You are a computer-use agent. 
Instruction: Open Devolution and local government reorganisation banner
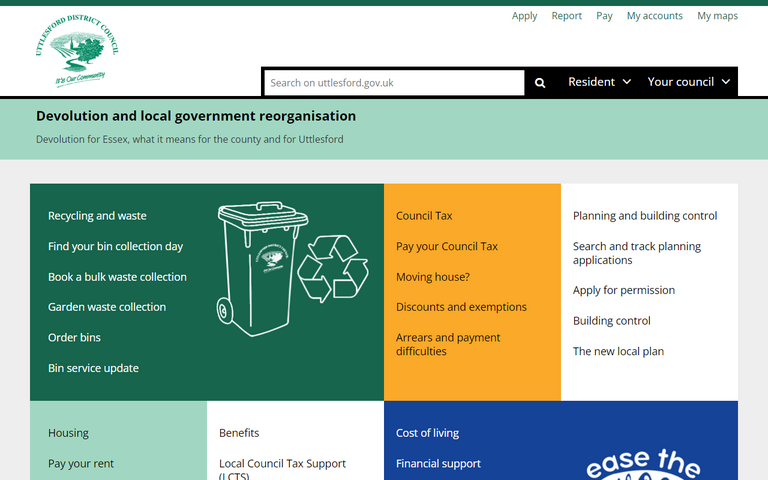tap(196, 116)
